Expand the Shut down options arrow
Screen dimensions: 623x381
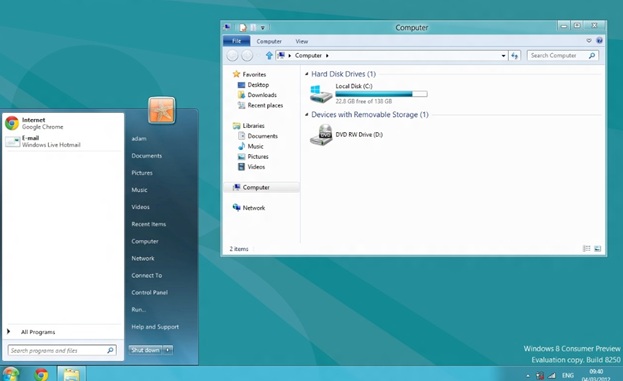pyautogui.click(x=168, y=350)
